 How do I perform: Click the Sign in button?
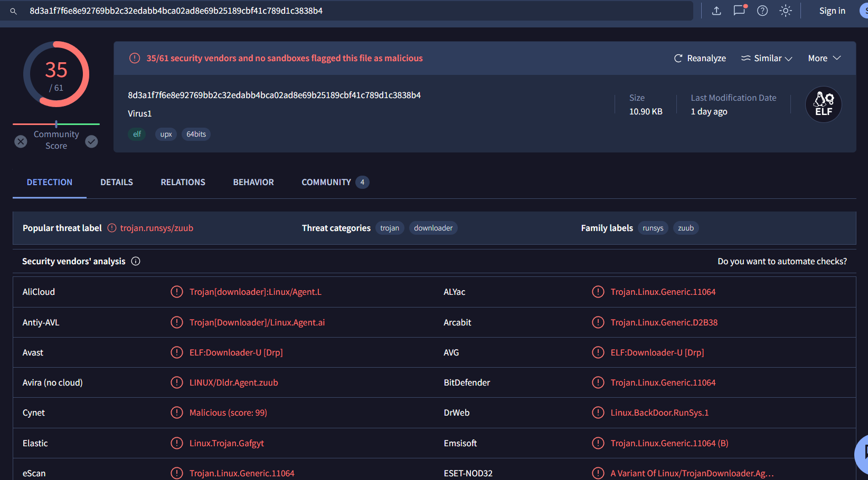(x=832, y=11)
